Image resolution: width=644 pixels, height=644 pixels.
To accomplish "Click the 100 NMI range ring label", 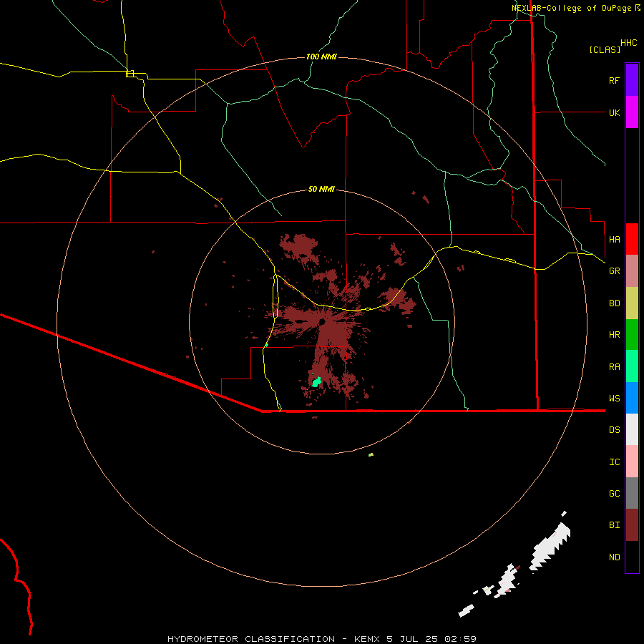I will coord(321,57).
